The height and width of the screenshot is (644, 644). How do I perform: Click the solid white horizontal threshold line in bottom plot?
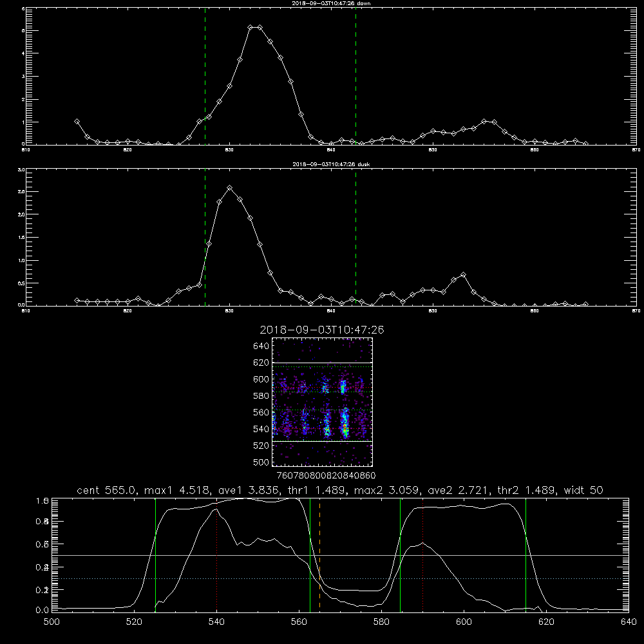[x=340, y=555]
